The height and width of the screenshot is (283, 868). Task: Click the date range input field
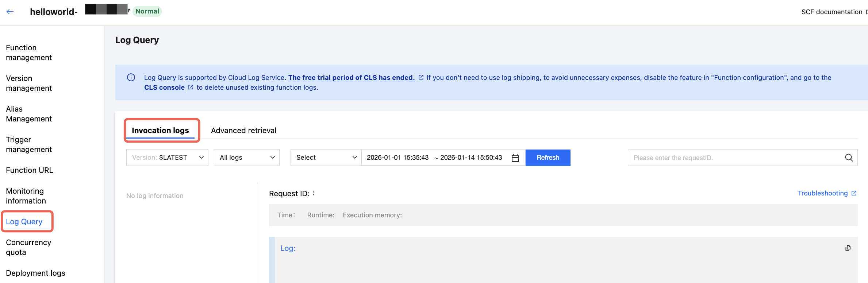tap(434, 158)
